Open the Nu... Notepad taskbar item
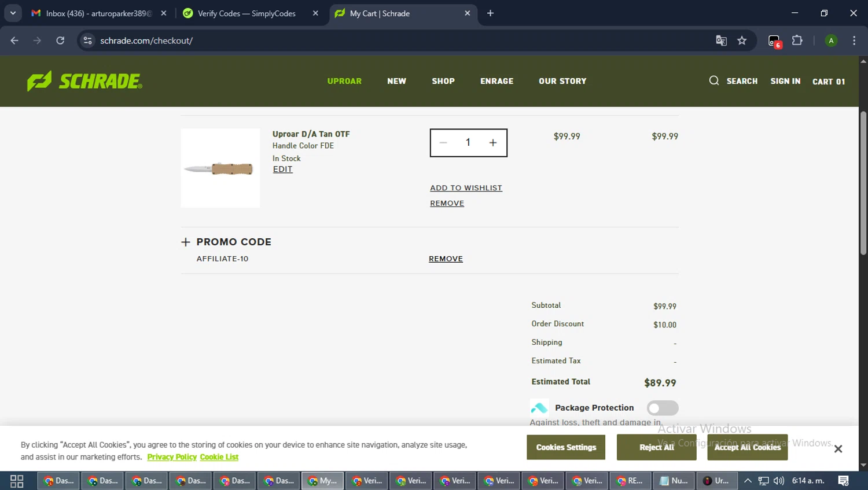This screenshot has width=868, height=490. point(674,481)
